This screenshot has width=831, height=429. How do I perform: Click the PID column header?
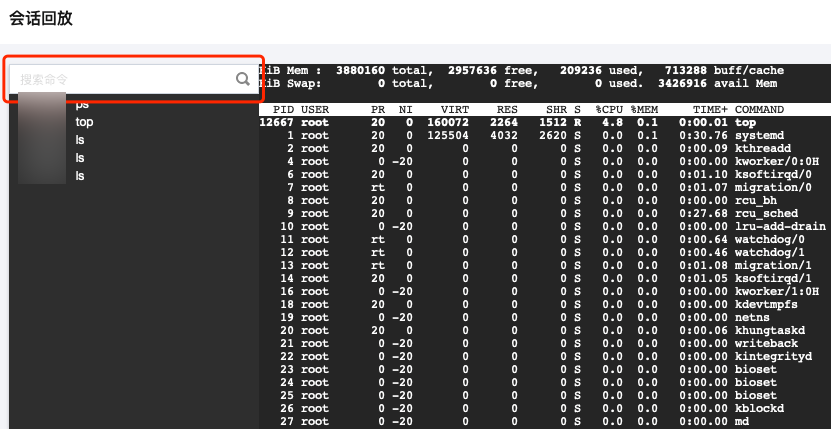click(x=284, y=110)
